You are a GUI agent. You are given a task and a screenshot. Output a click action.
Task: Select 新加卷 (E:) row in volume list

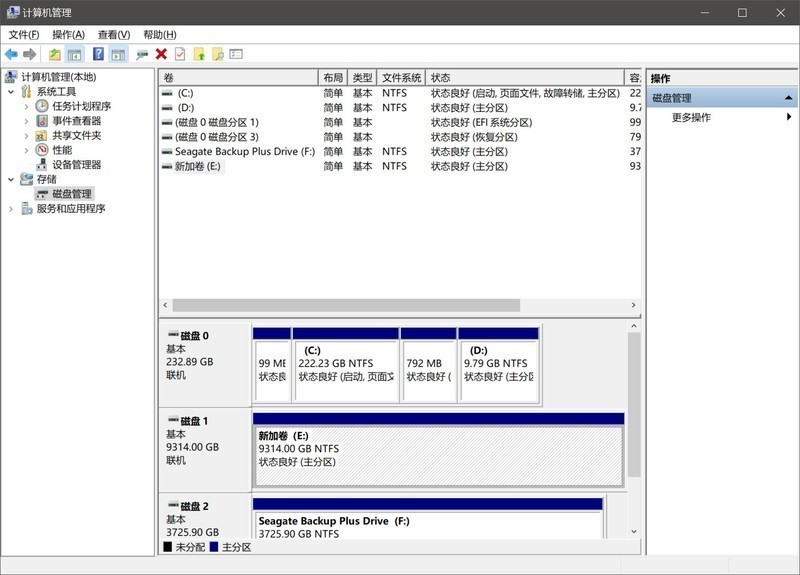click(x=400, y=166)
